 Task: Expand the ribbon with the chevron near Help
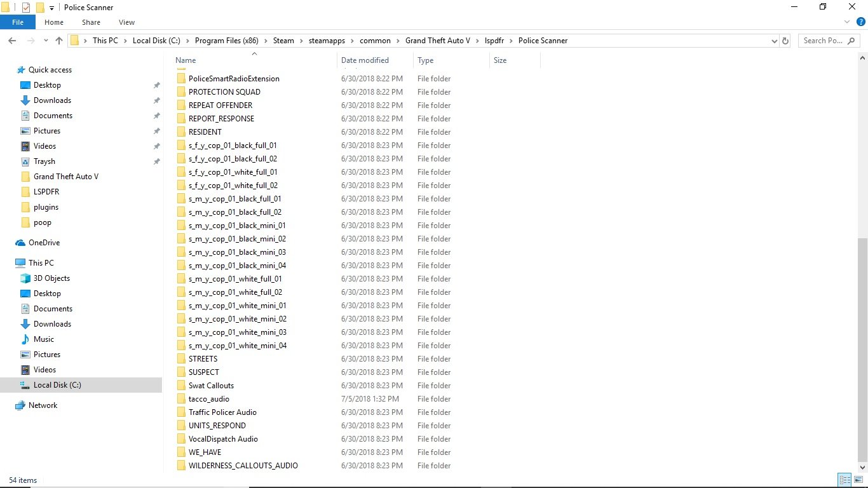coord(848,22)
